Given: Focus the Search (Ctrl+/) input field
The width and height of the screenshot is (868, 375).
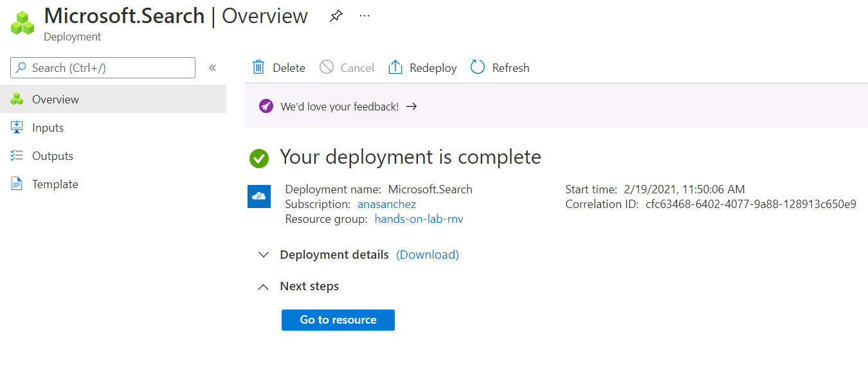Looking at the screenshot, I should click(x=103, y=68).
